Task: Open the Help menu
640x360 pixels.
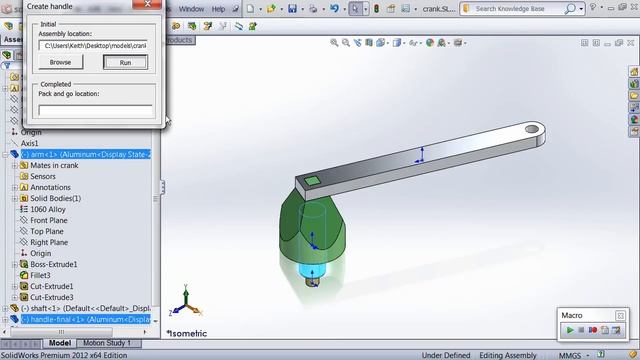Action: point(218,9)
